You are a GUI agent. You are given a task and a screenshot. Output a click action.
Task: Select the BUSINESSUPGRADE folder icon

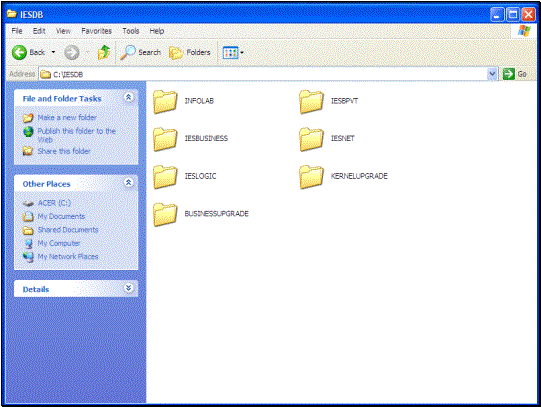tap(165, 214)
